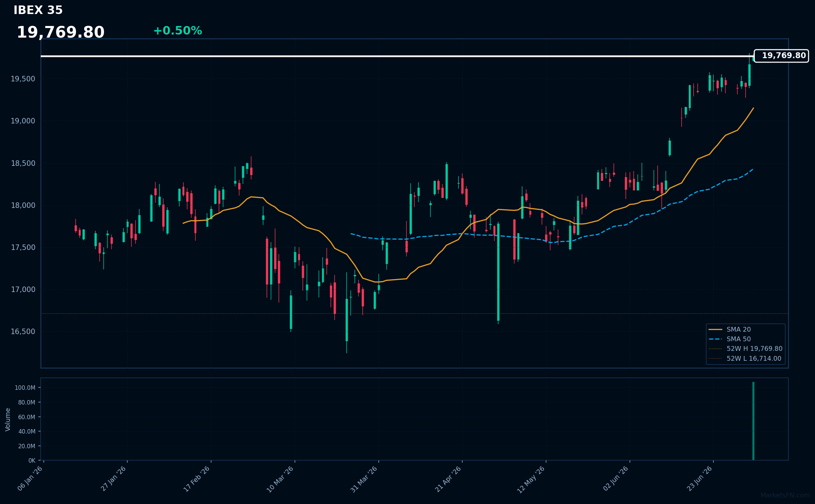This screenshot has height=504, width=815.
Task: Click the 06 Jan '26 date label
Action: click(30, 479)
